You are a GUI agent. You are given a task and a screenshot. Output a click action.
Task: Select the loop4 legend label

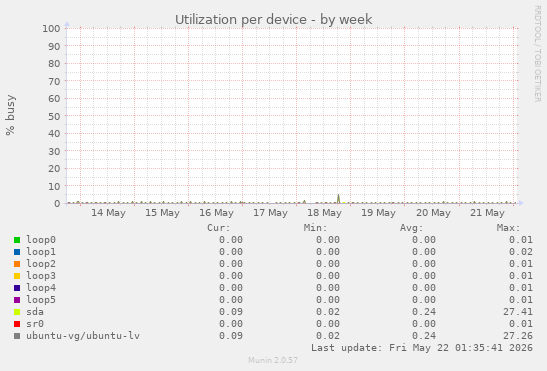coord(41,288)
